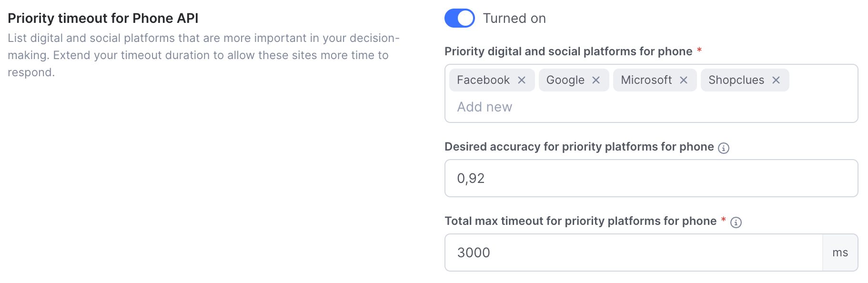
Task: Click the 'Priority timeout for Phone API' heading
Action: [103, 18]
